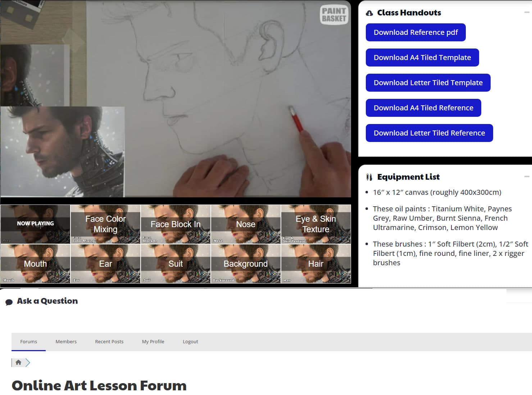This screenshot has width=532, height=395.
Task: Click the home icon in the forum breadcrumb
Action: [19, 362]
